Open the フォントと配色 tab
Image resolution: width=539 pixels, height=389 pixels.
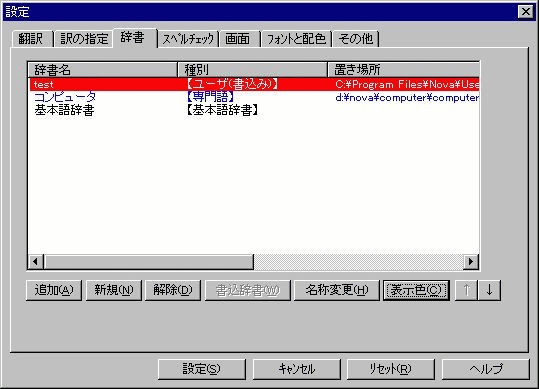click(296, 38)
